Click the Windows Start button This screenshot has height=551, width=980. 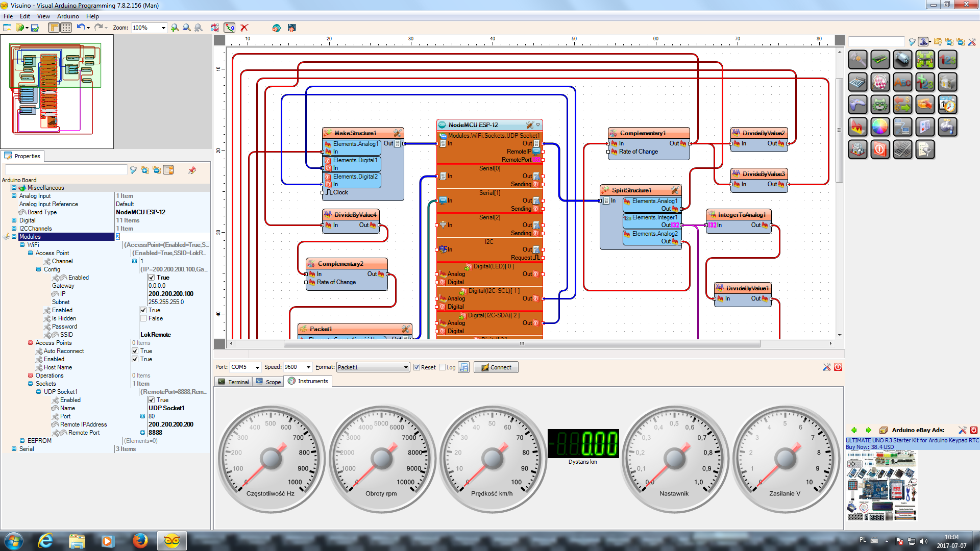point(14,541)
